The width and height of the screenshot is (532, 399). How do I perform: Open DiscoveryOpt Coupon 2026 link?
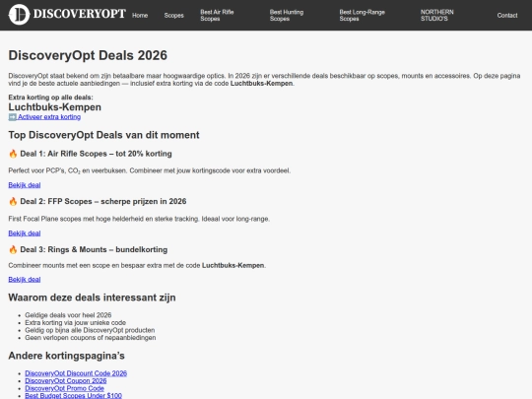66,380
